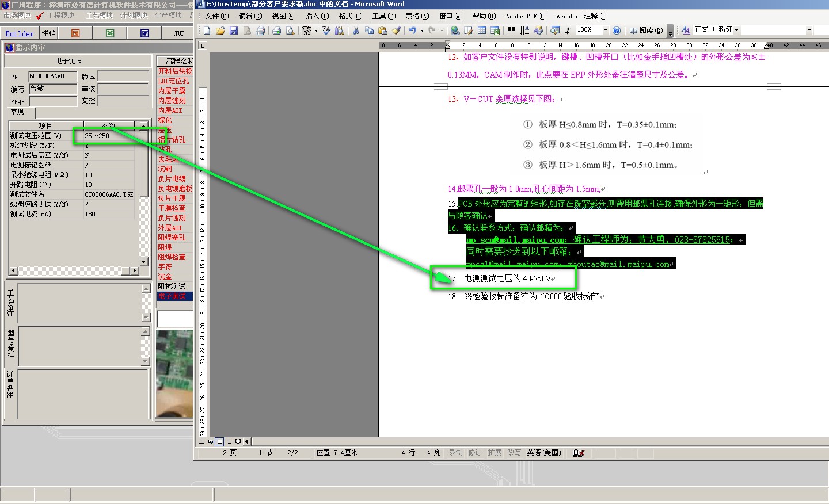Click the 测试文件名 value 6C00006AA0.TGZ

tap(108, 194)
